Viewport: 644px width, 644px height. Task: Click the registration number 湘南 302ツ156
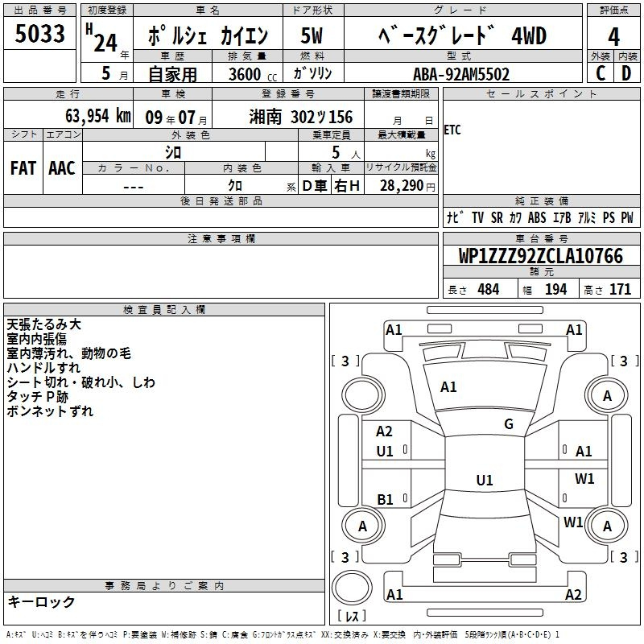coord(301,117)
